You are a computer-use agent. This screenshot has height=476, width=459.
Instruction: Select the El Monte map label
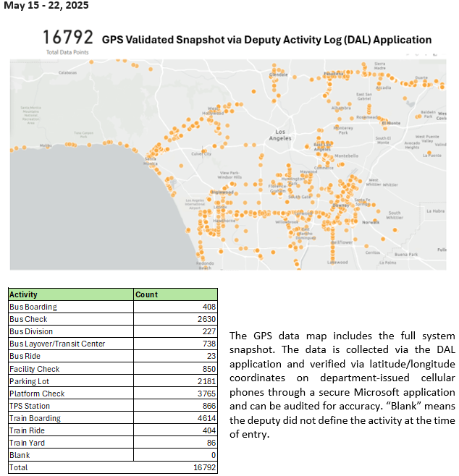point(390,122)
